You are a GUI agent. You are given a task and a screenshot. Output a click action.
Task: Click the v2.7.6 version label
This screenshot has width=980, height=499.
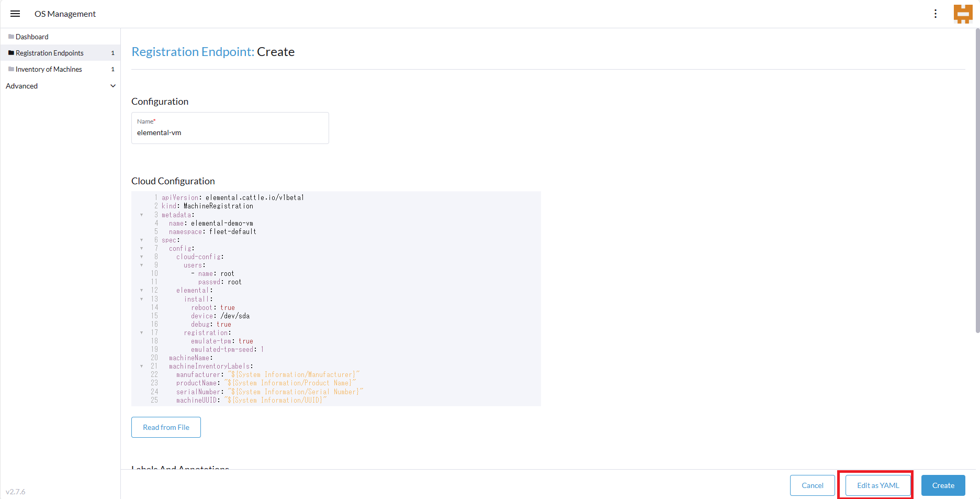coord(16,492)
